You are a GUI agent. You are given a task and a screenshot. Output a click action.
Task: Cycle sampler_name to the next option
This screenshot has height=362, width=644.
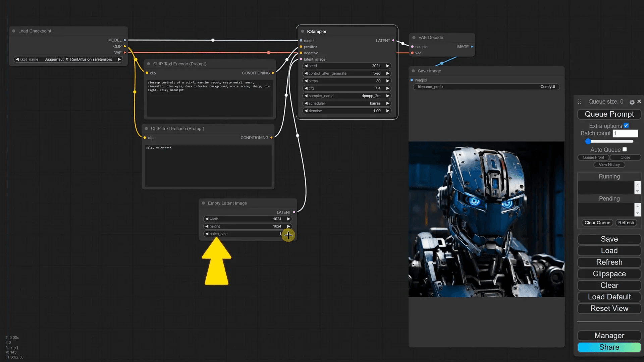tap(388, 96)
